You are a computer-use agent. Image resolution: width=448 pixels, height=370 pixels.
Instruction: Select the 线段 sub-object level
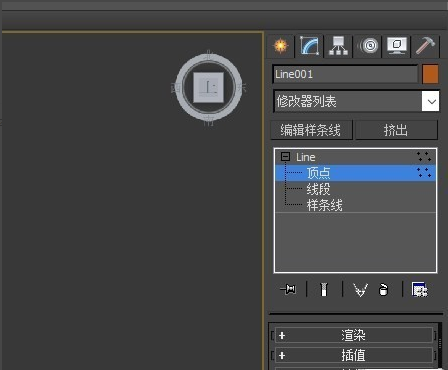pos(355,189)
